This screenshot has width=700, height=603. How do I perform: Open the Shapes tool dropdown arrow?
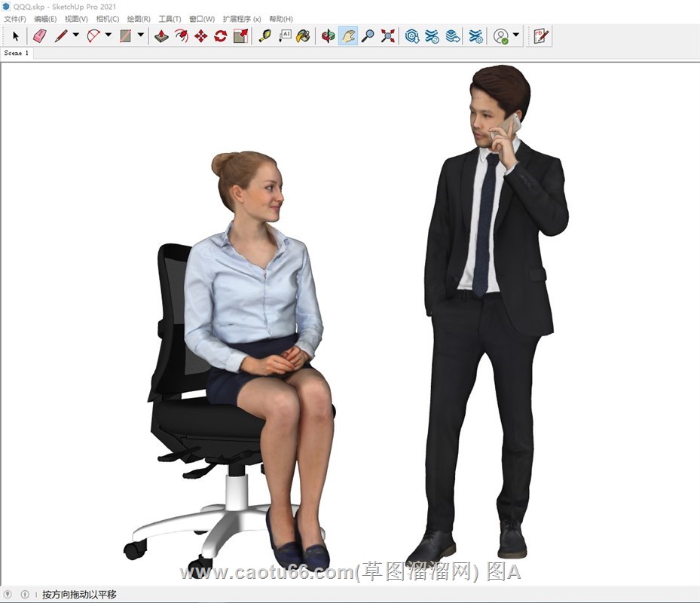pyautogui.click(x=140, y=35)
